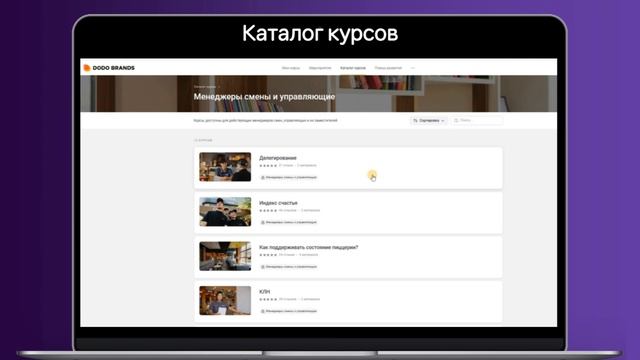Click the star rating of 'КЛН'
The width and height of the screenshot is (640, 360).
click(268, 300)
